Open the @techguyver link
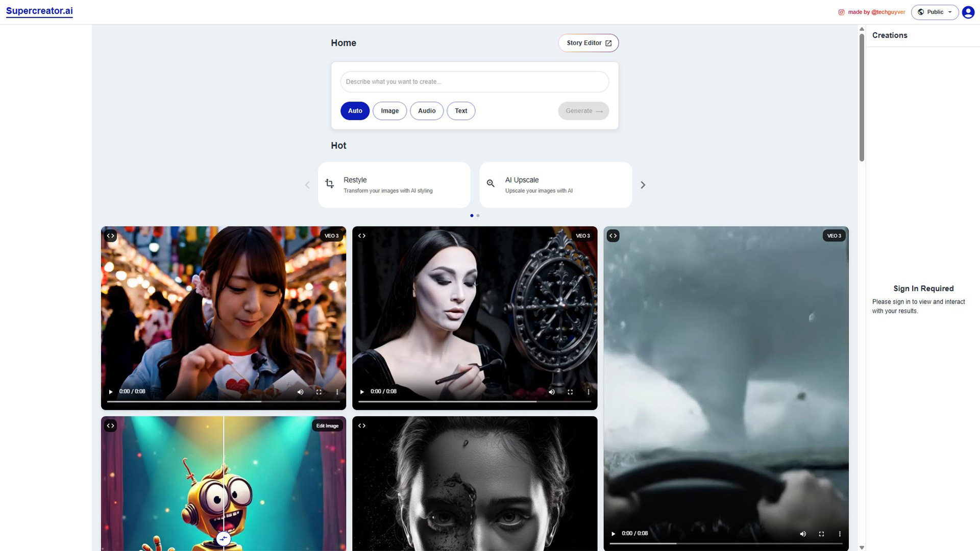 pos(888,12)
